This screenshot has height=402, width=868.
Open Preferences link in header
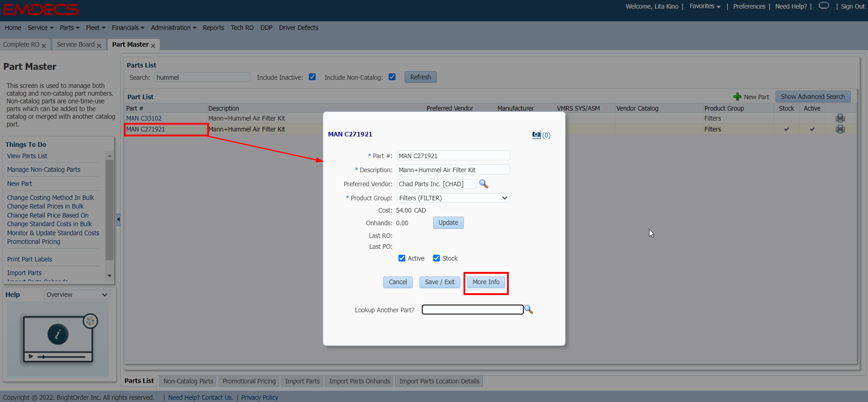point(749,6)
